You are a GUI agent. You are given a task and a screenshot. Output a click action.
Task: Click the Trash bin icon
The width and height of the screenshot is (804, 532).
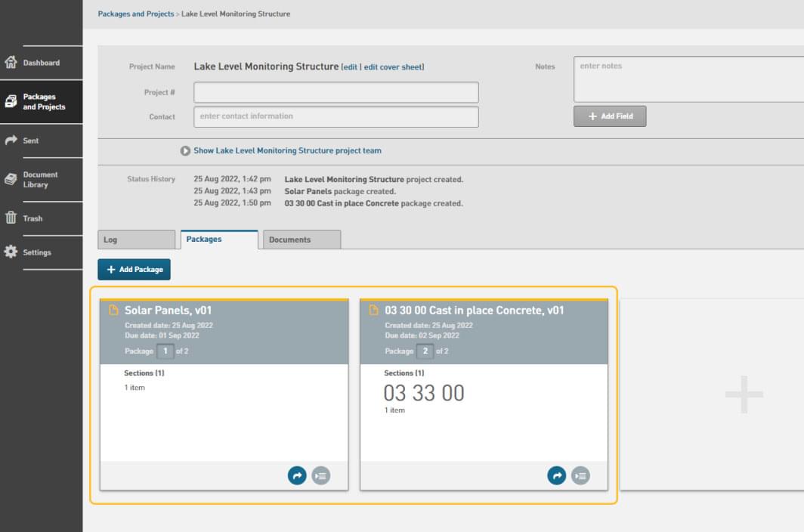point(11,218)
